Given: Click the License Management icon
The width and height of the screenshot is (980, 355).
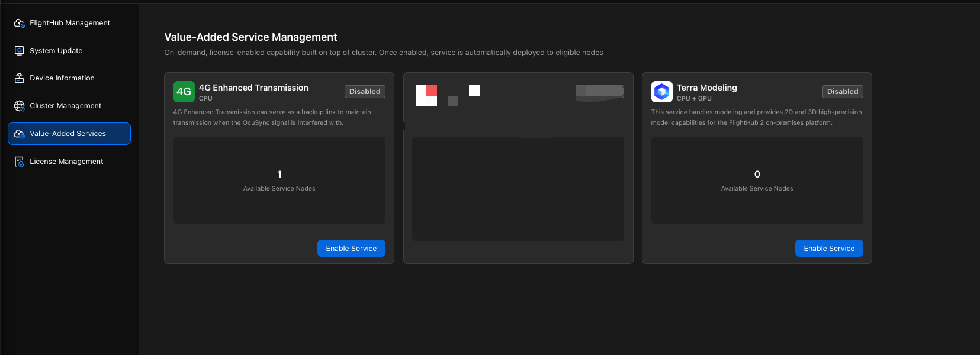Looking at the screenshot, I should click(19, 162).
